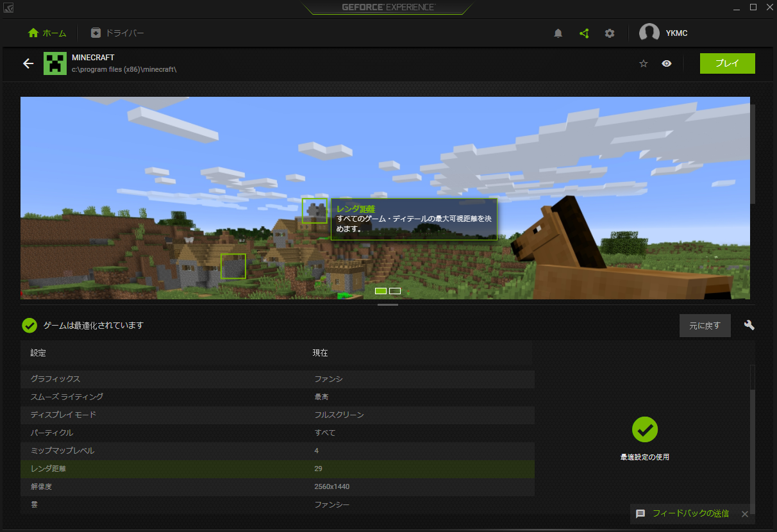Collapse the screenshot panel divider handle

pos(388,305)
